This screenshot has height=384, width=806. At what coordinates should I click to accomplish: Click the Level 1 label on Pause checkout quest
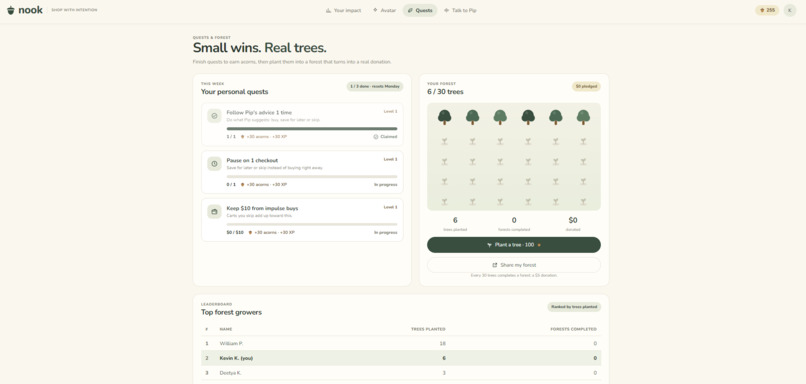(x=391, y=159)
